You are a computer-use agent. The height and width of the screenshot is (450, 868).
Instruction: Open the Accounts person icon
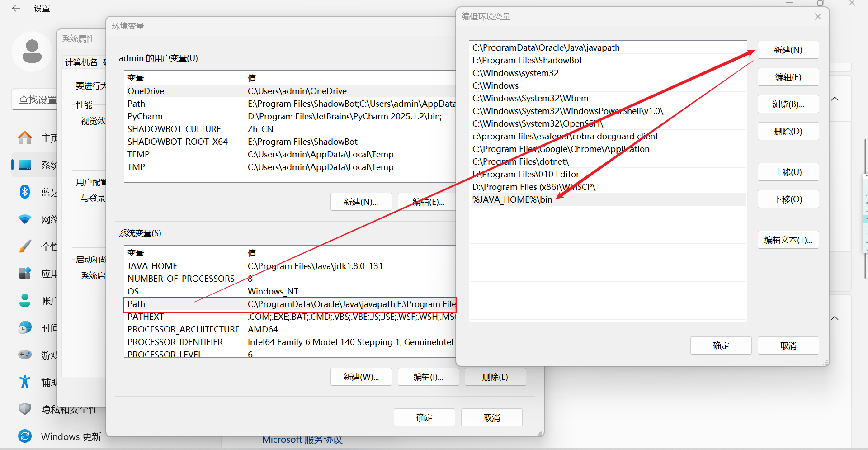click(25, 301)
